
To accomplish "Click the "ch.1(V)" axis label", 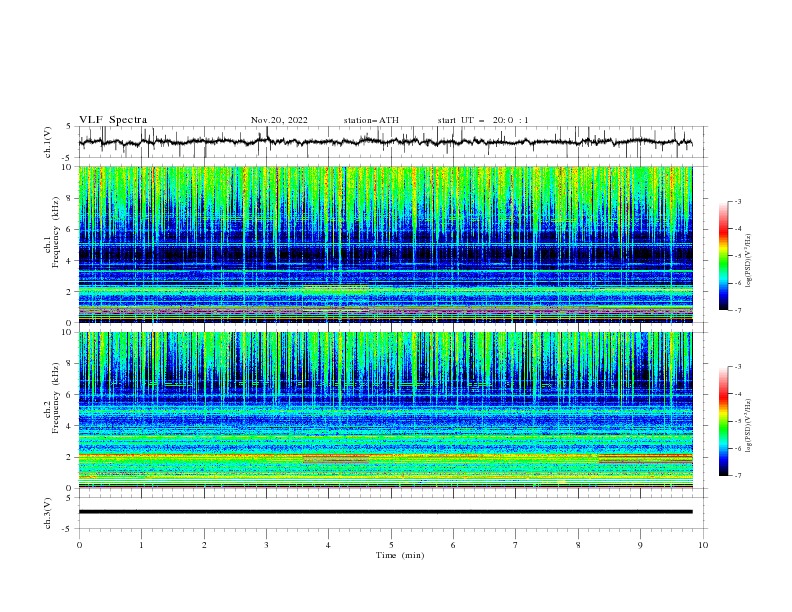I will [x=48, y=142].
